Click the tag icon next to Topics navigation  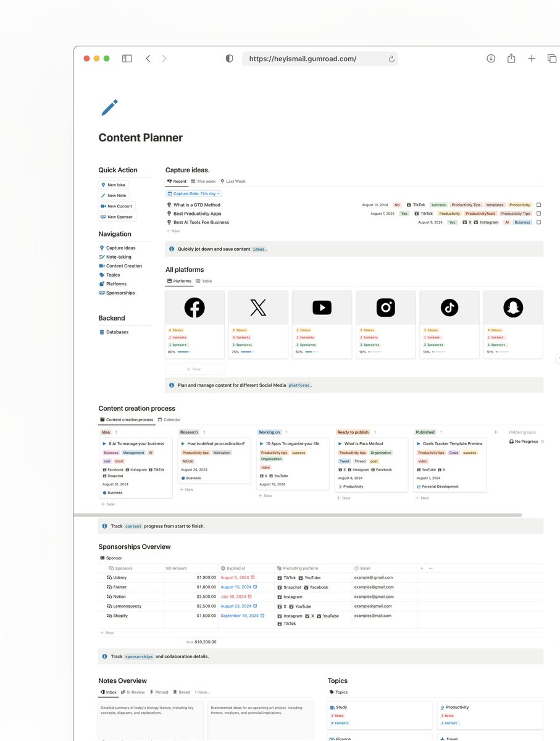click(102, 275)
